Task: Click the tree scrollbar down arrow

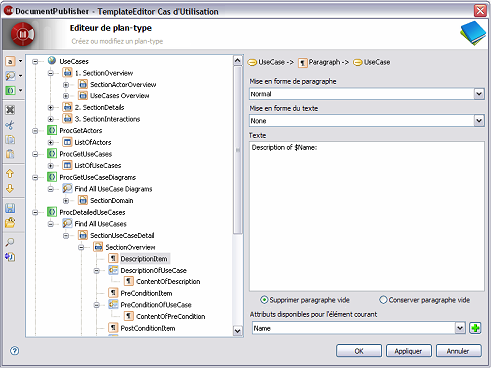Action: [x=238, y=331]
